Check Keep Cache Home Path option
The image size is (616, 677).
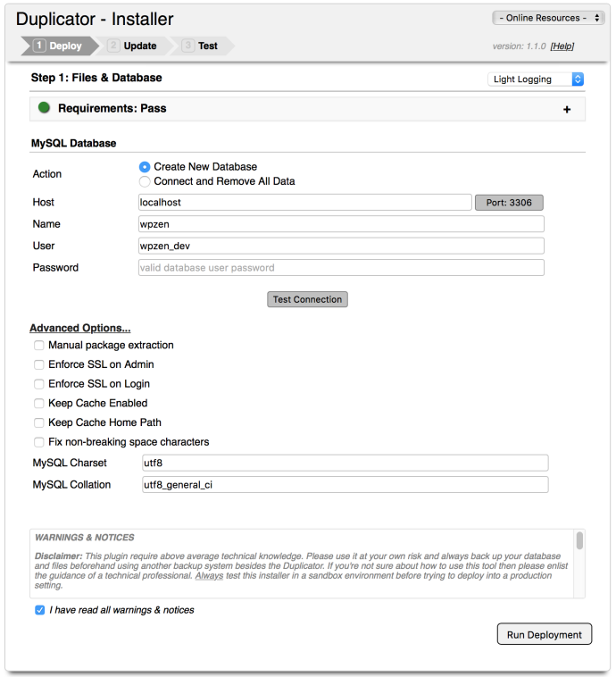click(39, 422)
